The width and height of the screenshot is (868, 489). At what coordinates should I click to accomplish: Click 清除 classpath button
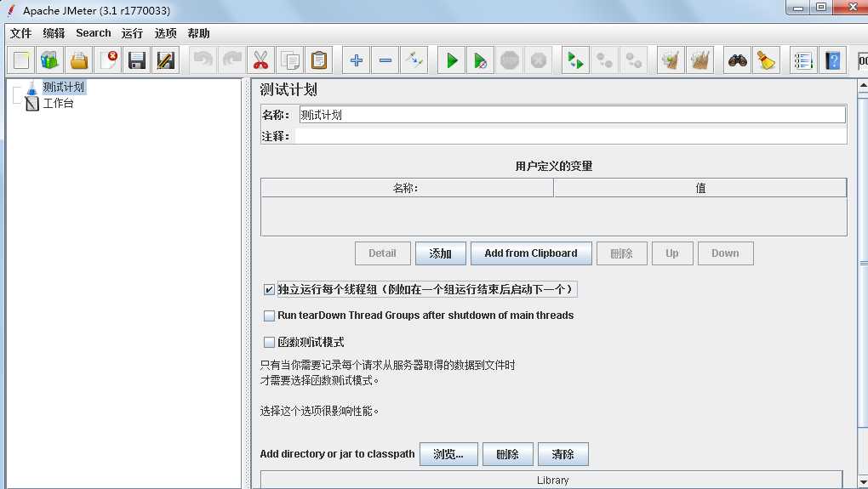pyautogui.click(x=563, y=454)
